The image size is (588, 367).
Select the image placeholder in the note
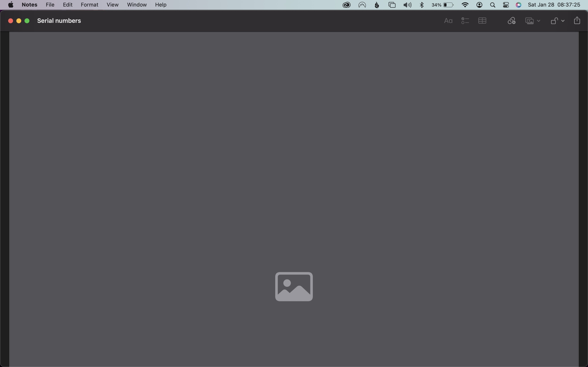[x=294, y=286]
